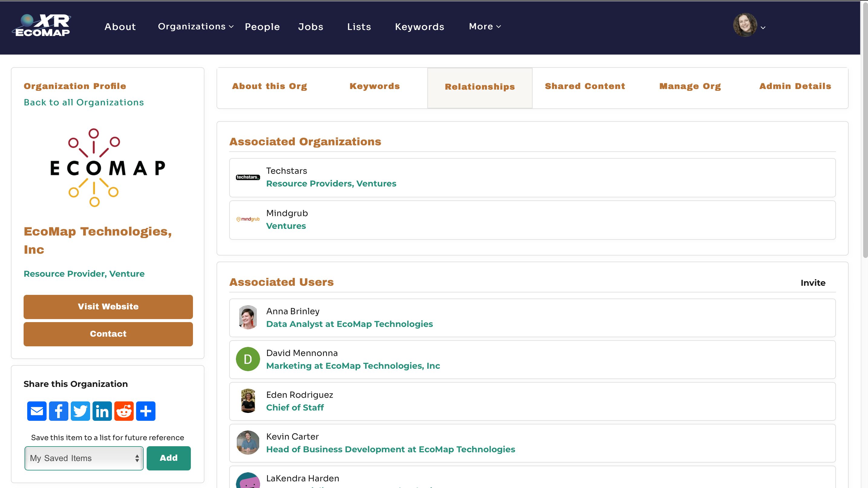
Task: Click the XR EcoMap logo
Action: 42,26
